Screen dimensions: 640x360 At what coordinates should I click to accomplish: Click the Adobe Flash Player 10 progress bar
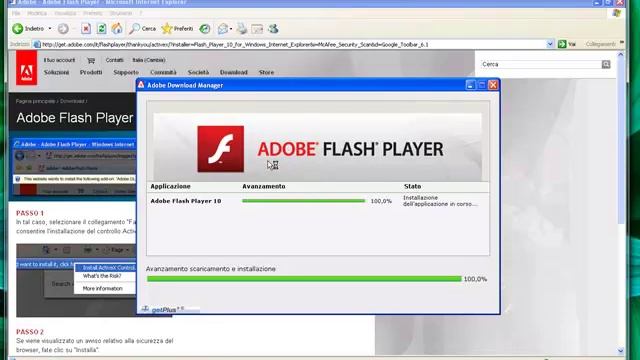(303, 201)
